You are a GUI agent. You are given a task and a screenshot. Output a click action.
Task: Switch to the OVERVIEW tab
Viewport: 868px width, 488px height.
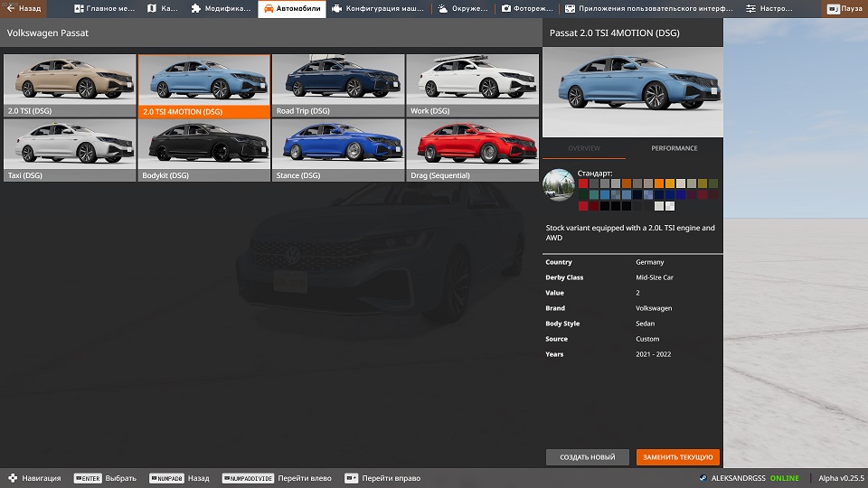[x=584, y=148]
